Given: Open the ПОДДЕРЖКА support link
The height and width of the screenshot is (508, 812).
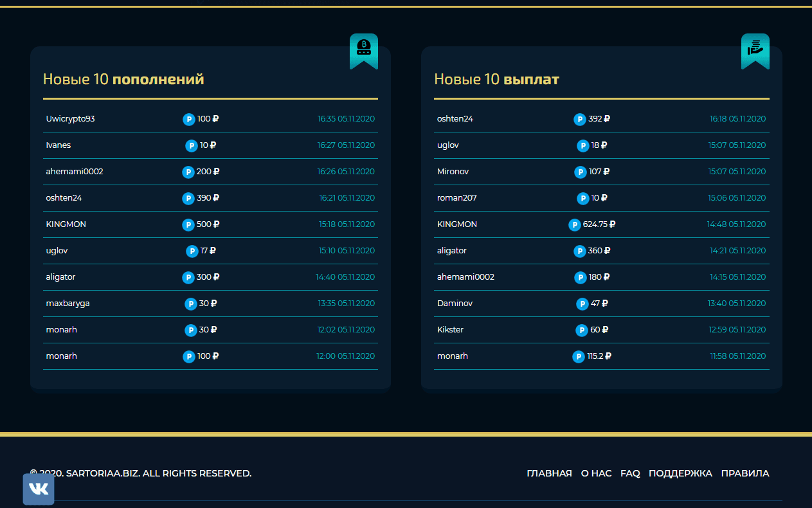Looking at the screenshot, I should 680,473.
